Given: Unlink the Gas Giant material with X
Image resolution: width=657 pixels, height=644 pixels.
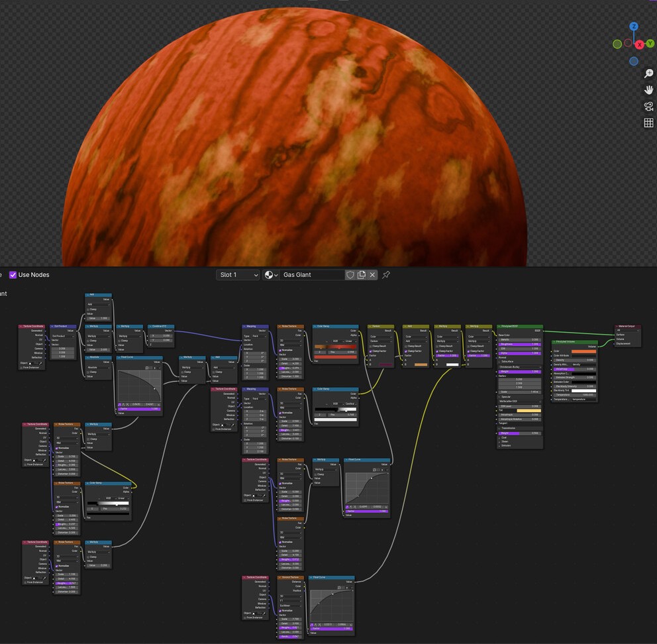Looking at the screenshot, I should (372, 275).
